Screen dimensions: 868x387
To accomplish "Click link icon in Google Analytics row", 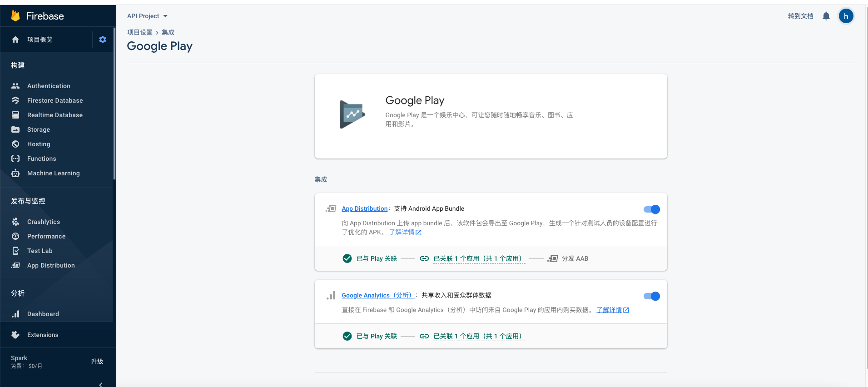I will tap(424, 336).
